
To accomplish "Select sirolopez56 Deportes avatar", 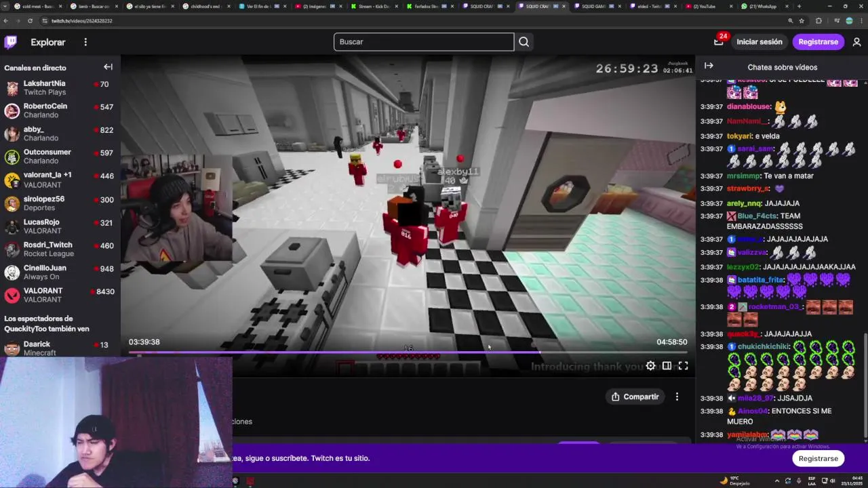I will click(x=12, y=203).
